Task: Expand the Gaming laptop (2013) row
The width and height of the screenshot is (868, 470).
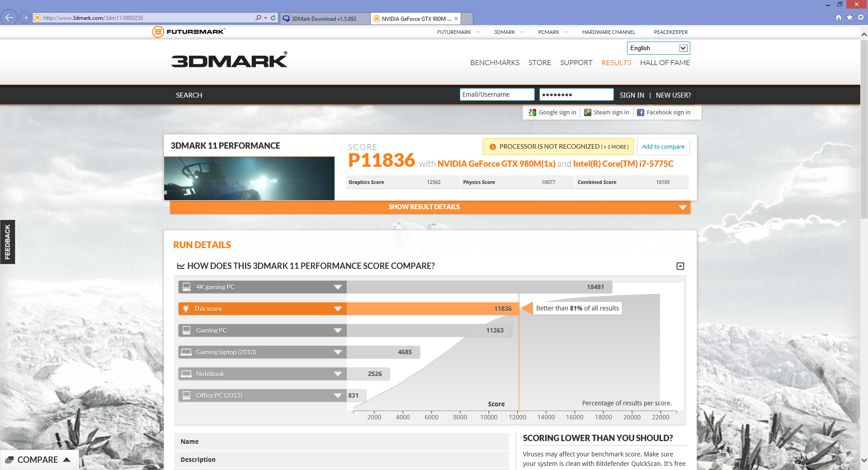Action: click(338, 352)
